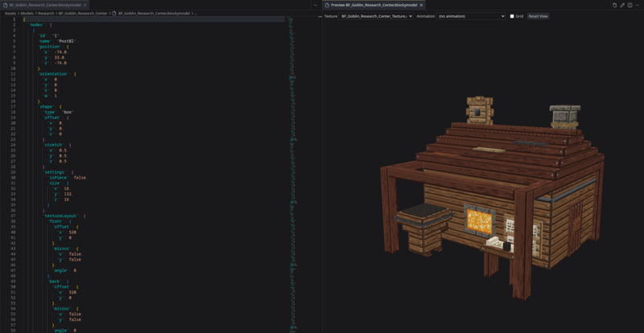
Task: Click the "textureLayout" key line
Action: point(64,216)
